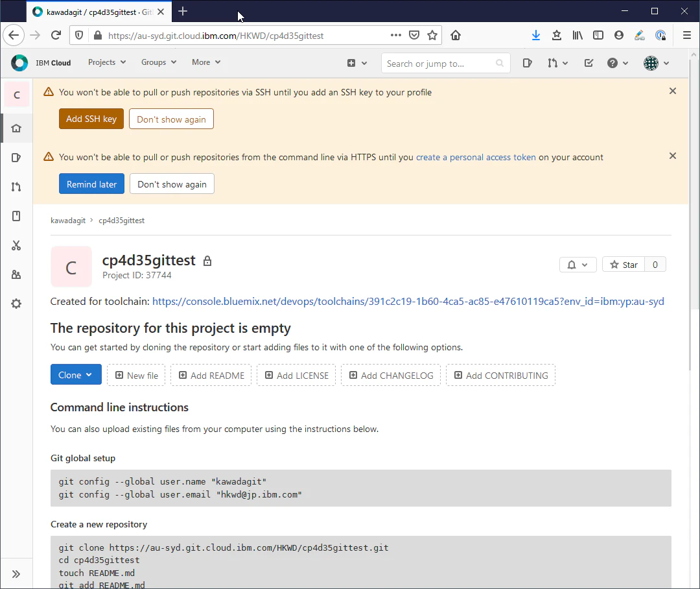The image size is (700, 589).
Task: Click the Add CHANGELOG button
Action: (391, 375)
